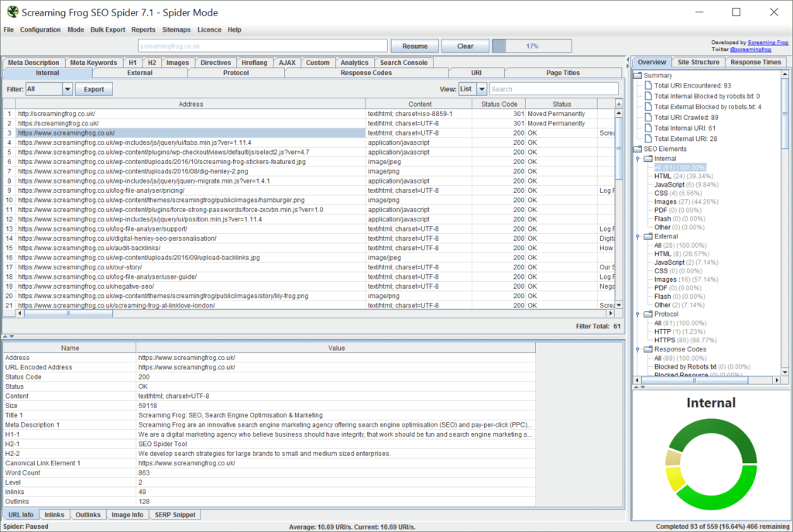Select the our-story URL row
The height and width of the screenshot is (532, 793).
[309, 267]
